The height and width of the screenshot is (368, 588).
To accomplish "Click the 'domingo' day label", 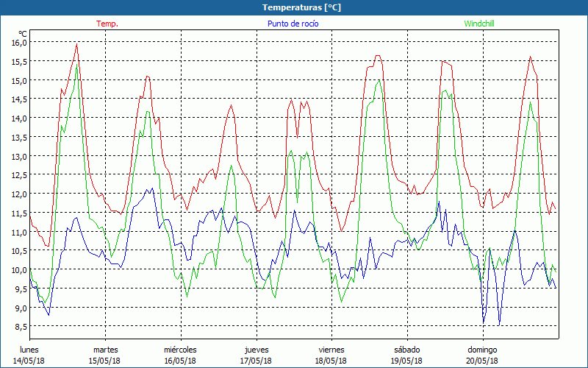I will click(482, 350).
